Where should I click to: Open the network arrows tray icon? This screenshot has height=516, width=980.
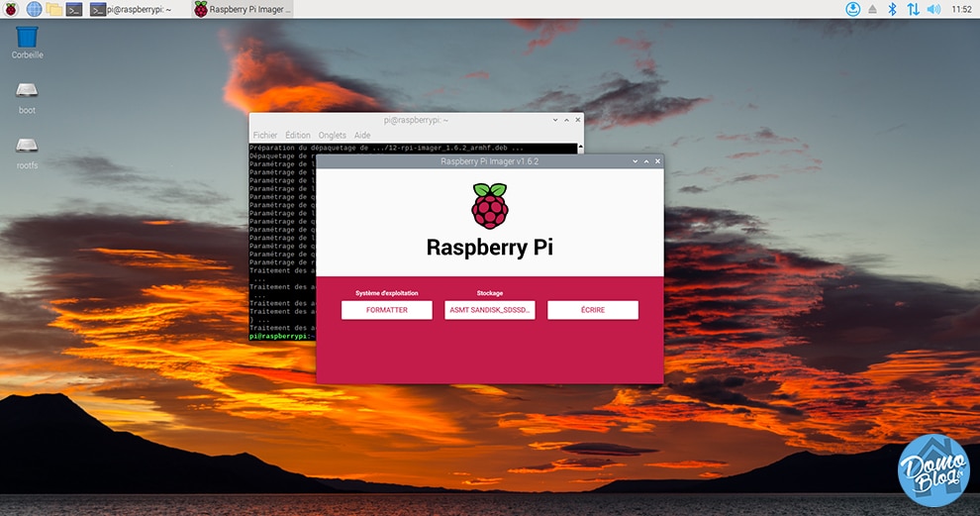click(913, 9)
